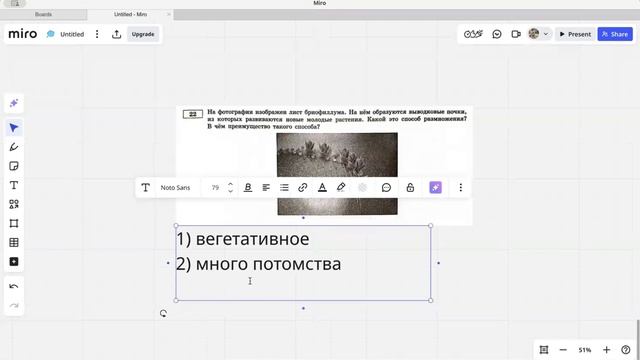This screenshot has height=360, width=640.
Task: Export the board via upload icon
Action: (x=116, y=34)
